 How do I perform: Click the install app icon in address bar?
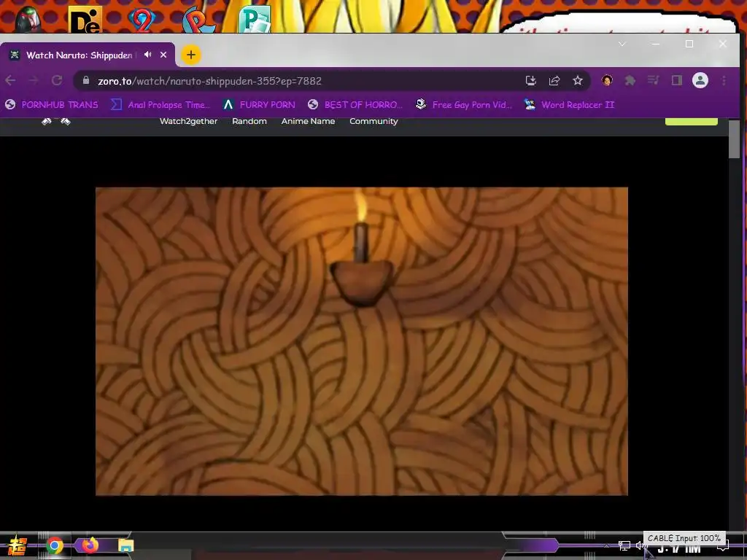[531, 80]
